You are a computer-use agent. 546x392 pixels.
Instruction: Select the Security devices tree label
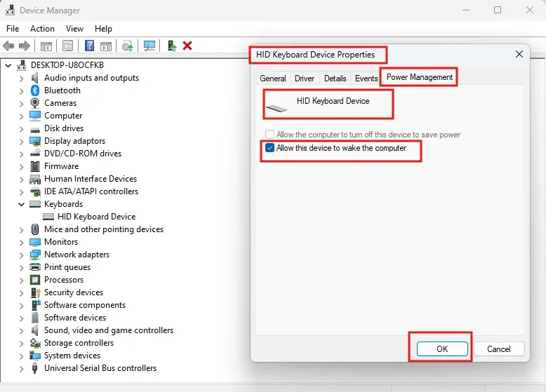point(74,292)
